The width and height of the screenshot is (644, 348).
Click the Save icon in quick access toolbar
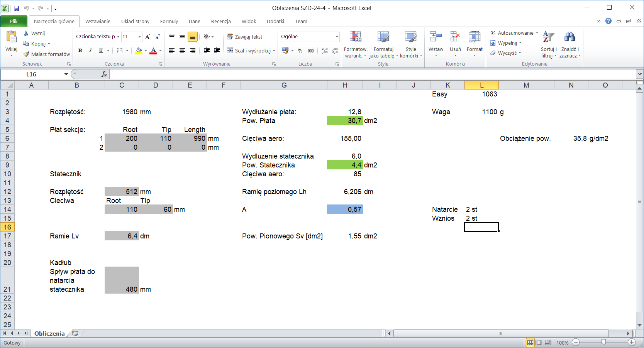coord(17,8)
